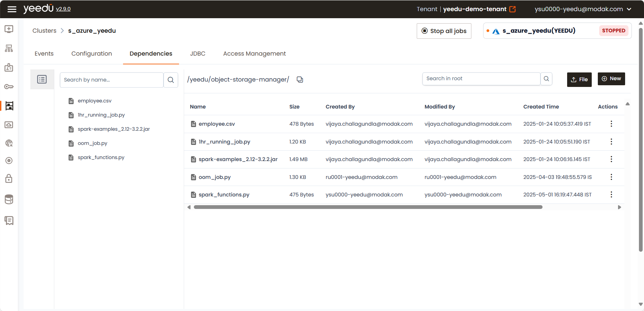This screenshot has height=311, width=644.
Task: Open actions menu for spark_functions.py
Action: [x=611, y=194]
